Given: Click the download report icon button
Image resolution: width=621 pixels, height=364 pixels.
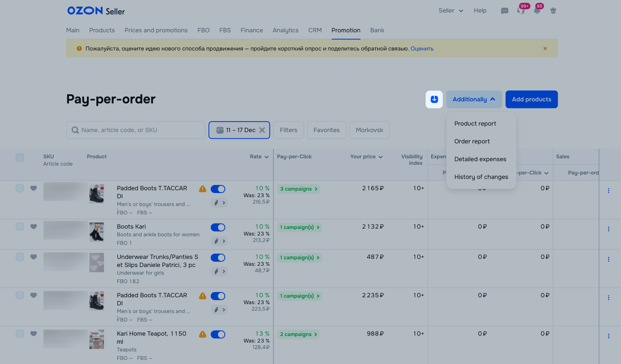Looking at the screenshot, I should click(x=434, y=99).
